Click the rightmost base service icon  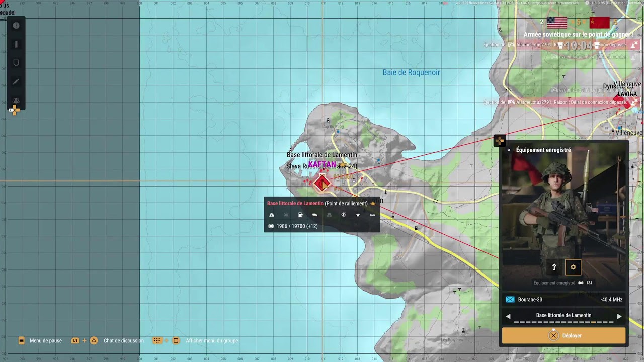[372, 215]
